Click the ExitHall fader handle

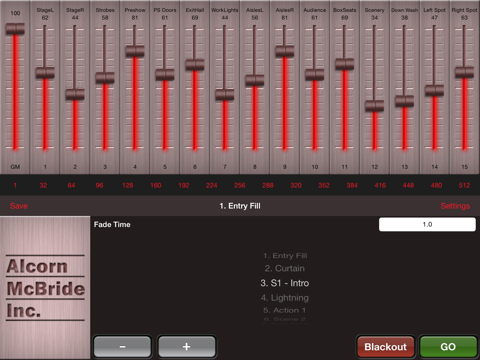[x=195, y=65]
